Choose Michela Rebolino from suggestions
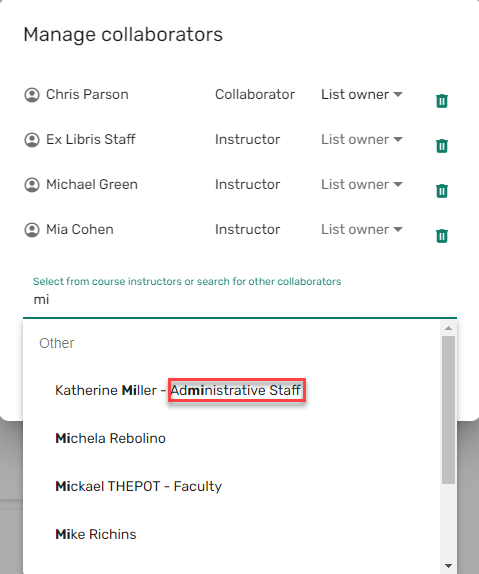The width and height of the screenshot is (479, 574). click(x=232, y=438)
